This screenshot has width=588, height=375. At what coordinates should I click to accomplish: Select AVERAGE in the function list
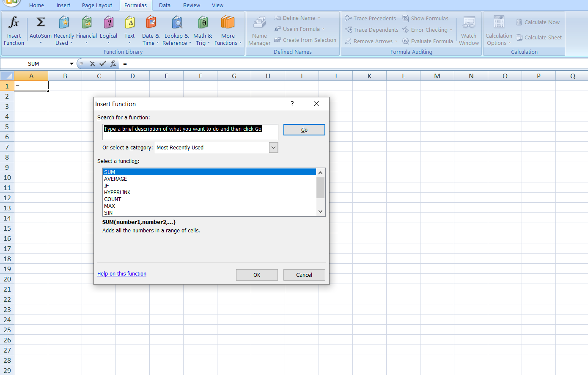(x=209, y=179)
